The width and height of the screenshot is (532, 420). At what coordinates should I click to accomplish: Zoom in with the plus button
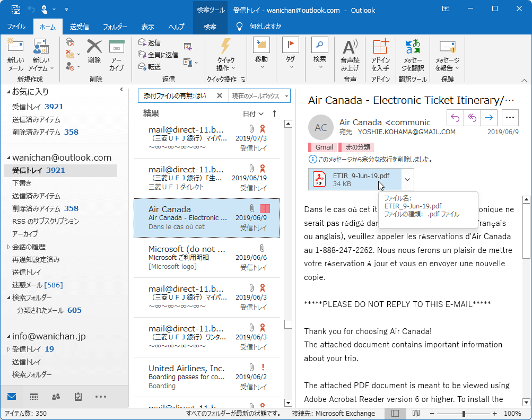pos(495,414)
